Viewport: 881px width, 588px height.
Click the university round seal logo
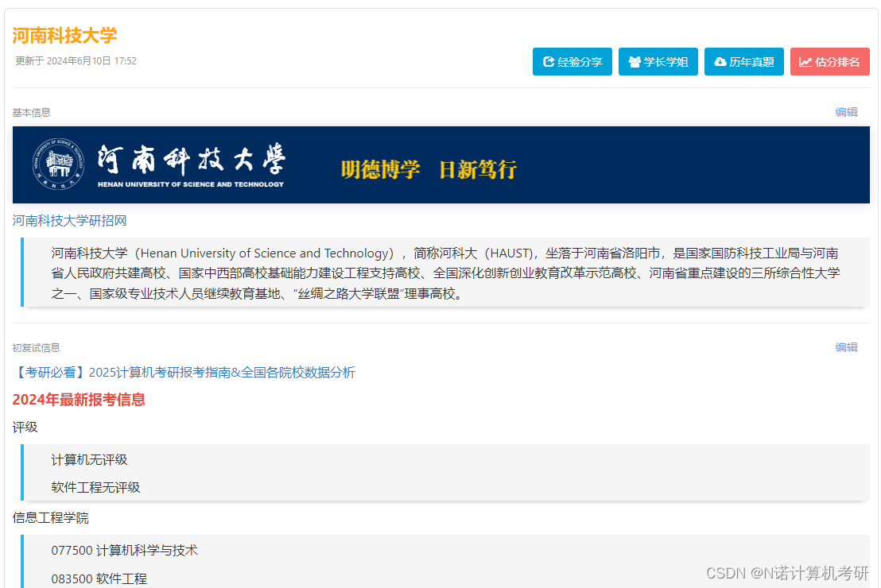[58, 164]
